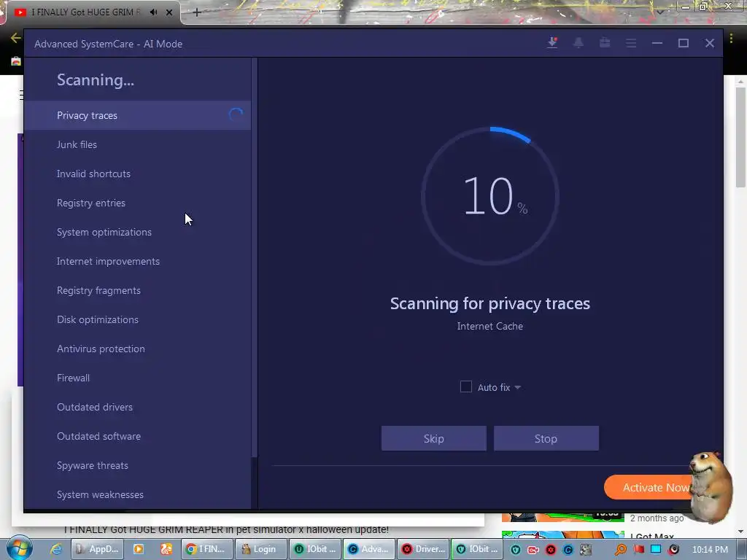The width and height of the screenshot is (747, 560).
Task: Click the speaker volume tray icon
Action: coord(673,550)
